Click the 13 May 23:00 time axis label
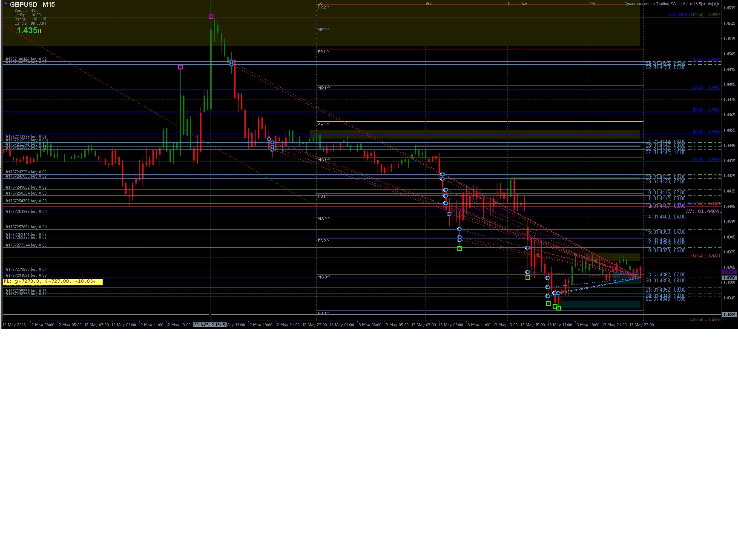Viewport: 738px width, 560px height. tap(641, 325)
